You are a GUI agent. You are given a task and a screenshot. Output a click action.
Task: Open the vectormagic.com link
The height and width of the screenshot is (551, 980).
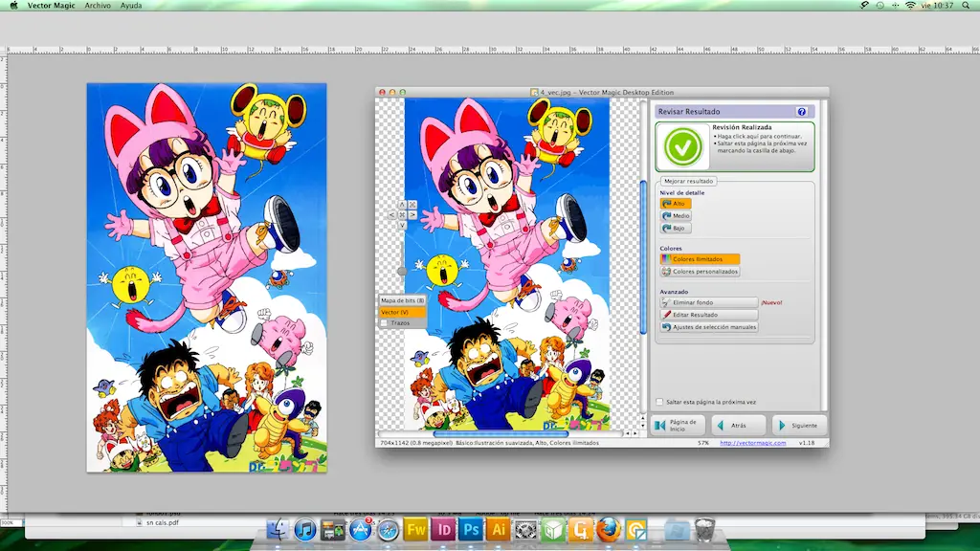click(x=752, y=443)
